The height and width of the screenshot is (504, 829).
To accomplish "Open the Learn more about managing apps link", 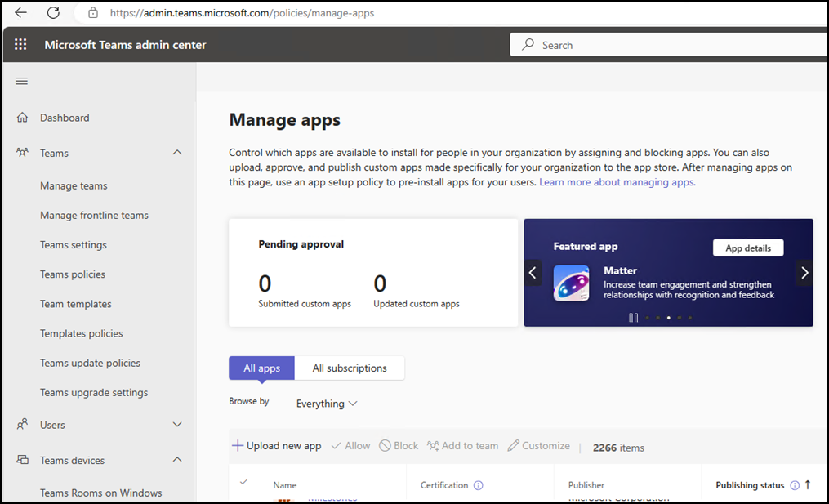I will pos(617,182).
